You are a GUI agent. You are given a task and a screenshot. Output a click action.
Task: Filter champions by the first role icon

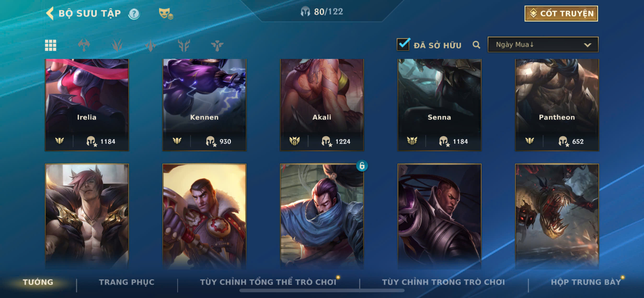point(84,45)
